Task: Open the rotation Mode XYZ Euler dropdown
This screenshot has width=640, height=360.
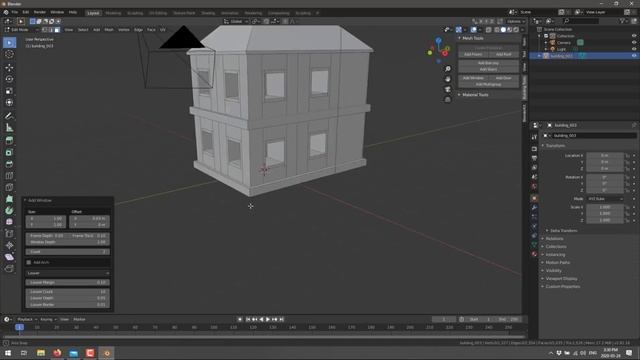Action: 605,199
